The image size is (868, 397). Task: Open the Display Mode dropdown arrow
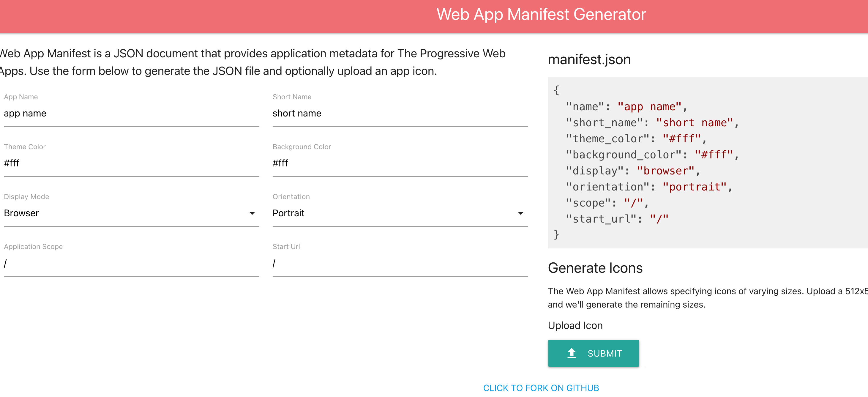[252, 213]
